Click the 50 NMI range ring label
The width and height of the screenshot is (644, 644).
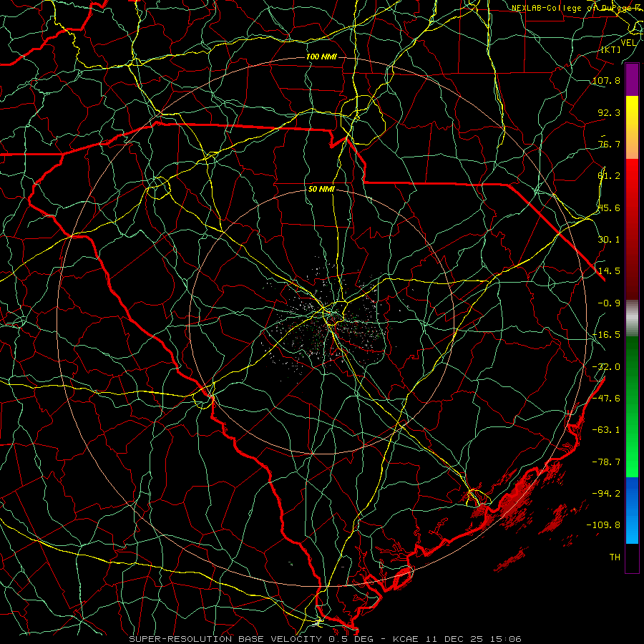[321, 190]
